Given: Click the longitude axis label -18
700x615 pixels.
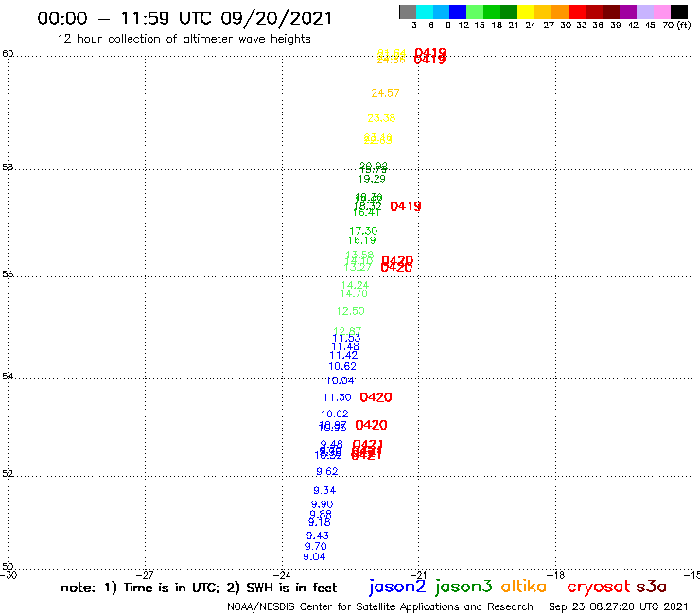Looking at the screenshot, I should pyautogui.click(x=556, y=575).
